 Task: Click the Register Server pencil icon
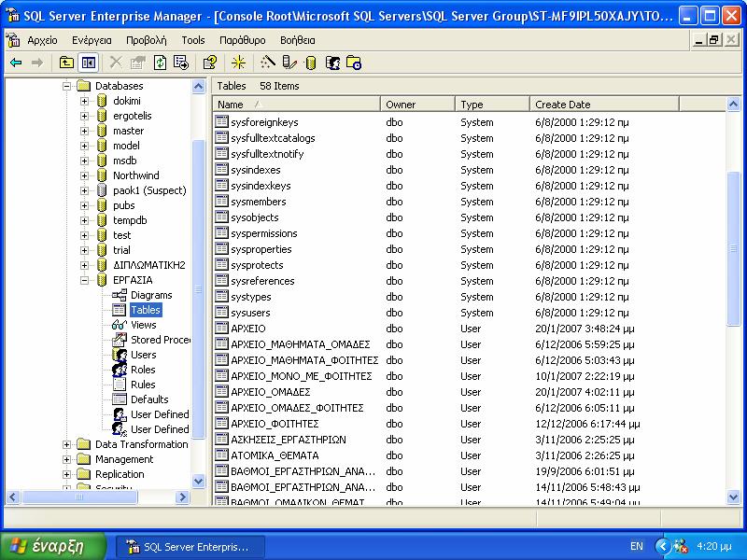point(289,63)
